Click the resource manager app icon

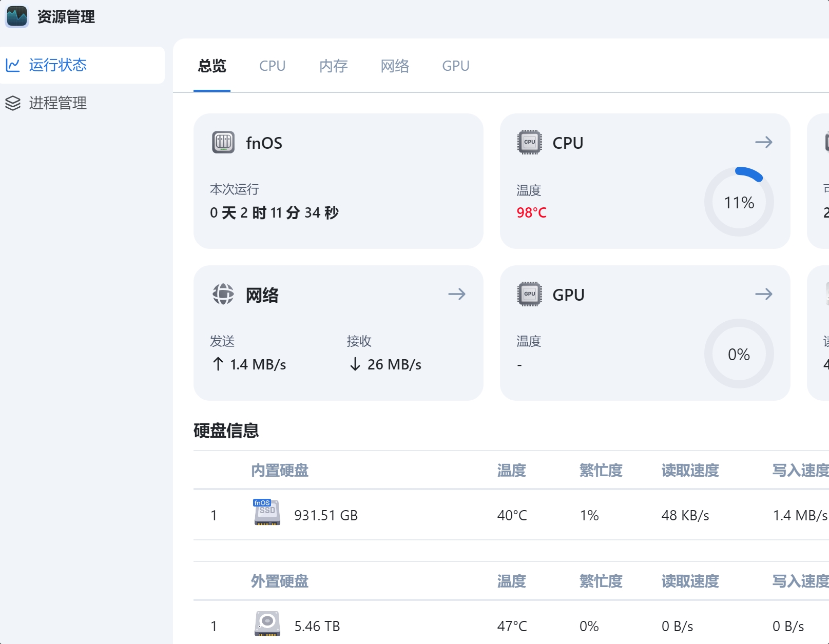pyautogui.click(x=17, y=17)
